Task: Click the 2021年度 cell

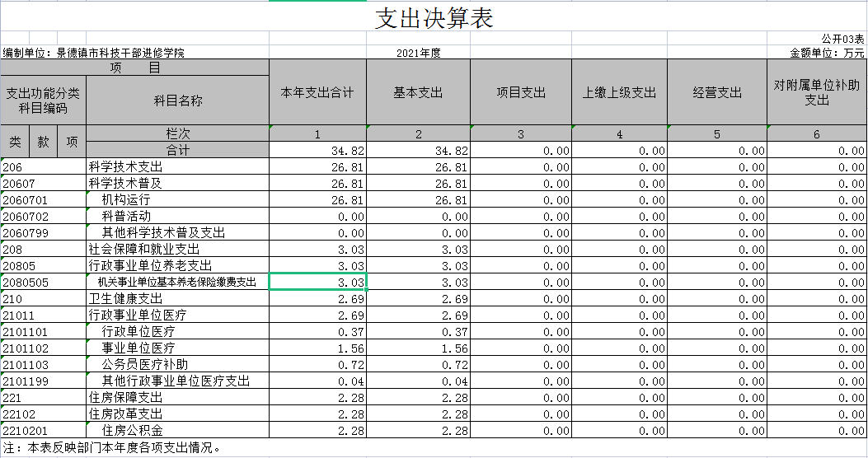Action: pyautogui.click(x=418, y=53)
